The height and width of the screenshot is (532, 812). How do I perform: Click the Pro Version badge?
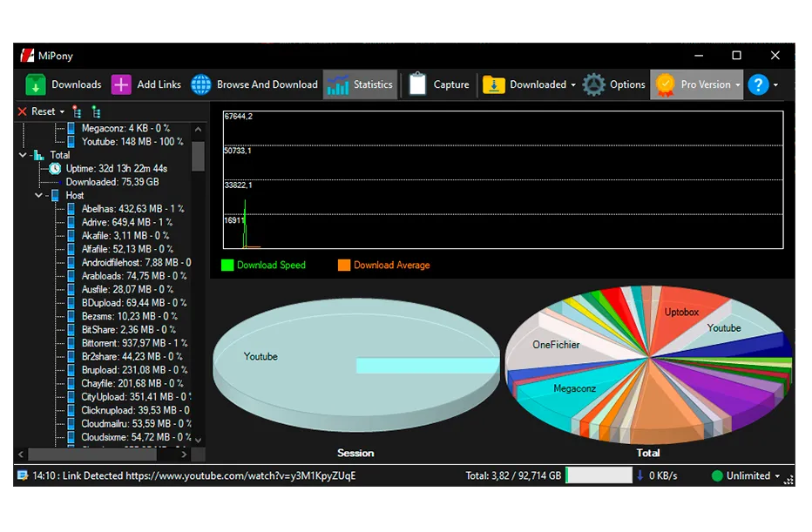click(x=693, y=84)
